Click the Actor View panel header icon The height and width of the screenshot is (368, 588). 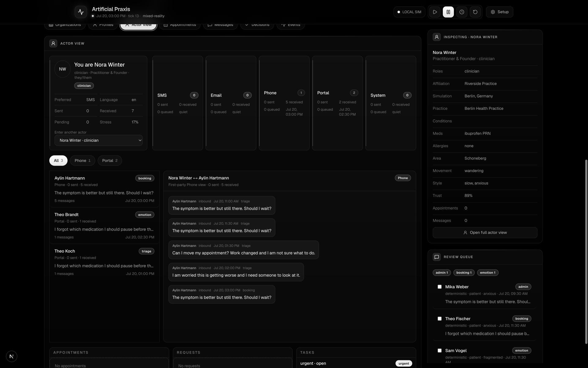click(53, 44)
